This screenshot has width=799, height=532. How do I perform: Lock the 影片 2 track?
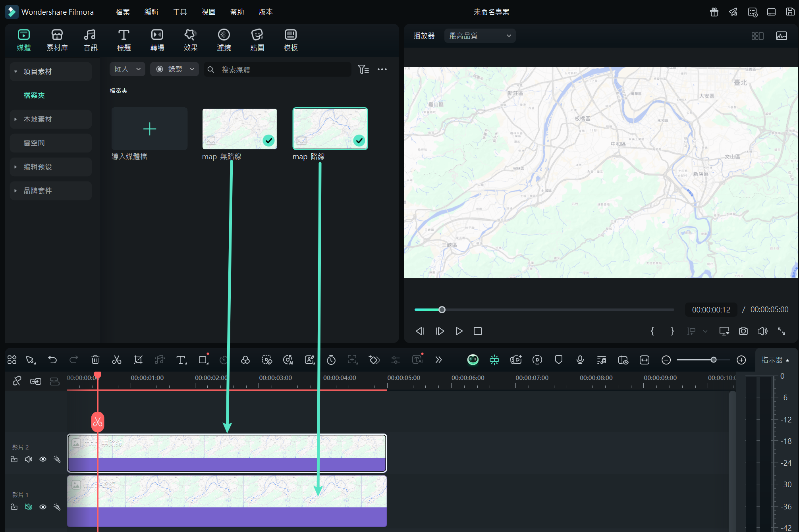tap(14, 459)
